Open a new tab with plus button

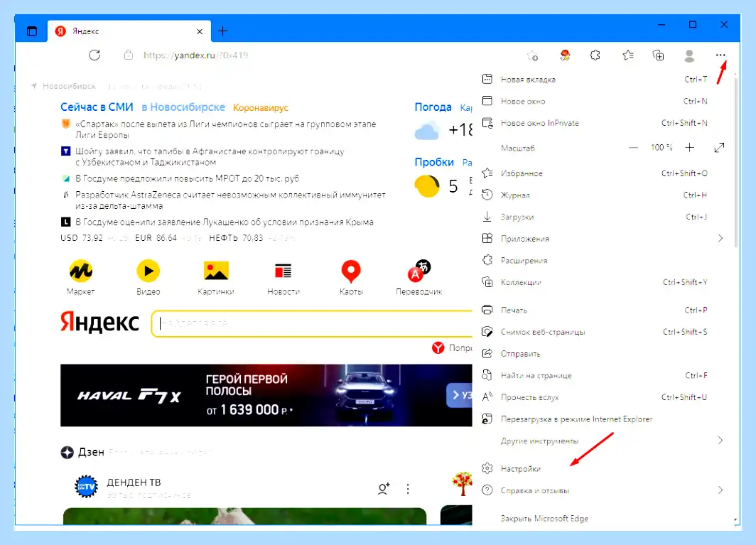223,31
